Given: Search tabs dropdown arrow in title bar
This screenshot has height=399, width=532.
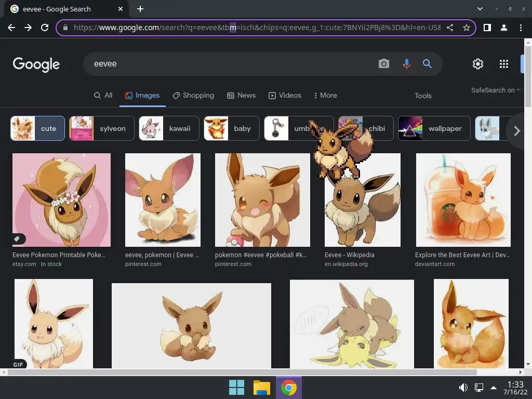Looking at the screenshot, I should coord(480,9).
